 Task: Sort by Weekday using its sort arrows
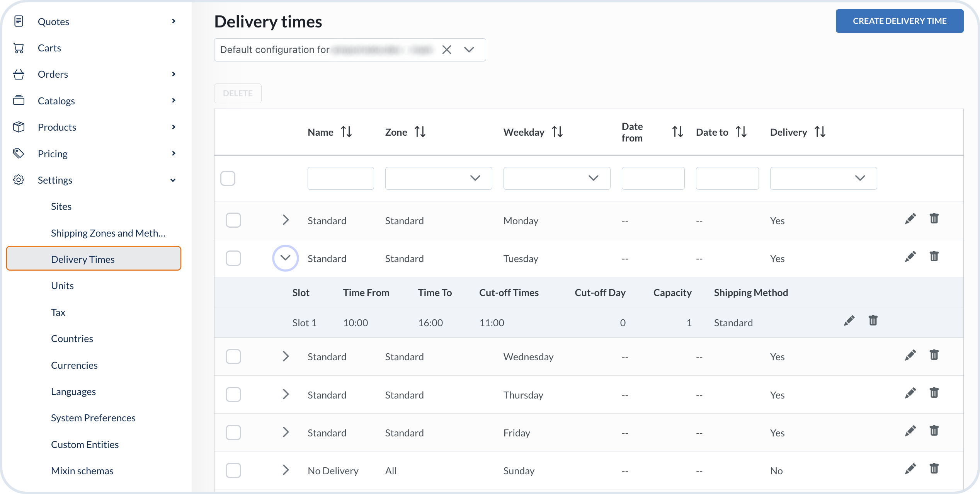[557, 132]
